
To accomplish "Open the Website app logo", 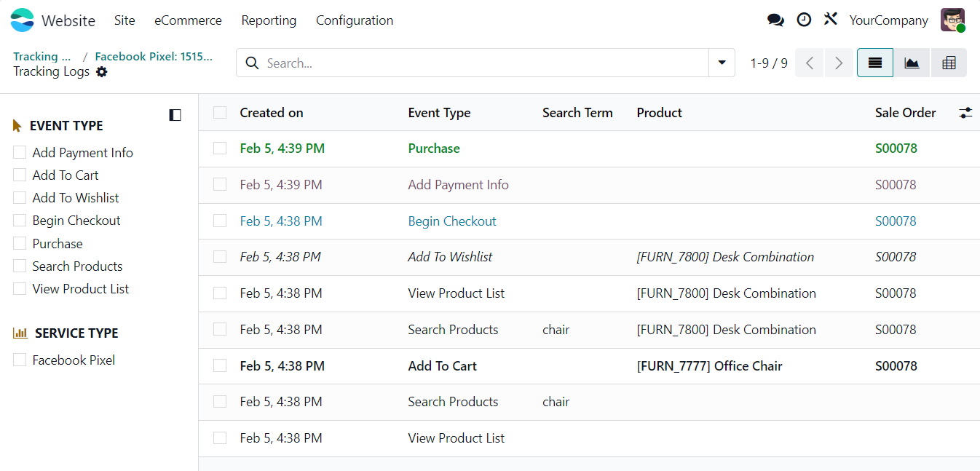I will [x=23, y=20].
